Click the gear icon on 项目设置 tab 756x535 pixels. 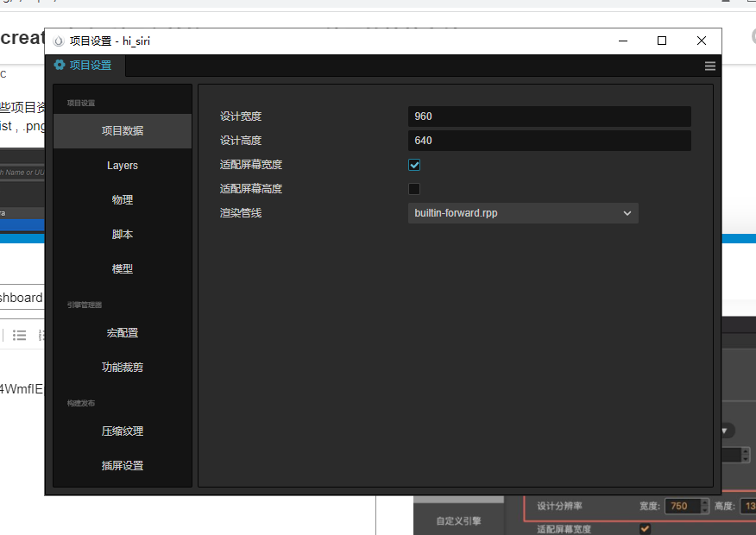[x=60, y=65]
